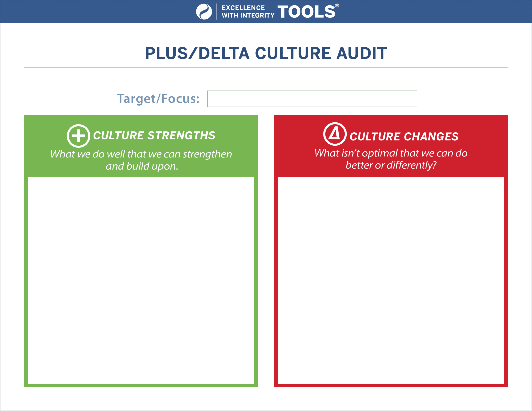Image resolution: width=532 pixels, height=411 pixels.
Task: Click inside the Culture Strengths blank area
Action: click(141, 280)
